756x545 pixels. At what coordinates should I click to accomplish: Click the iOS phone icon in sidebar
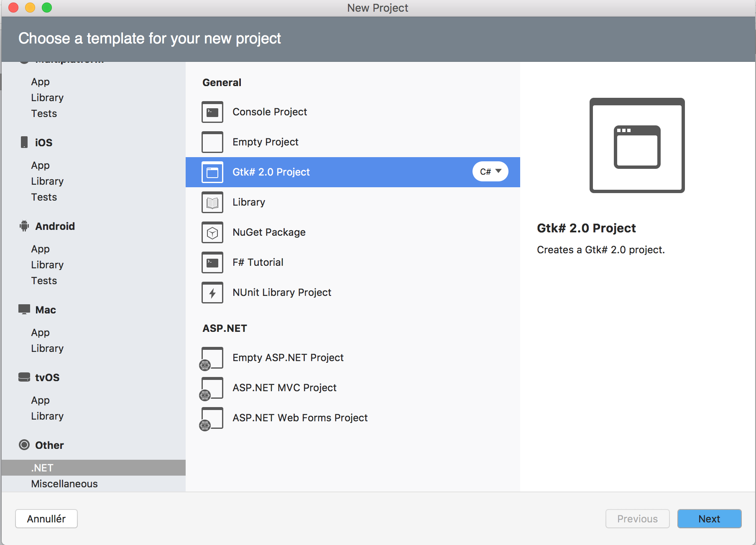pos(24,142)
